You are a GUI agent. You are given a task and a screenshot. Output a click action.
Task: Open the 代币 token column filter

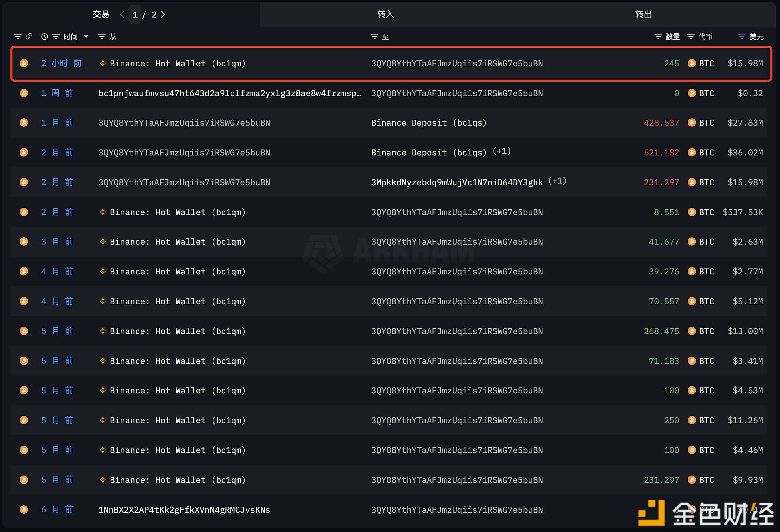click(691, 36)
